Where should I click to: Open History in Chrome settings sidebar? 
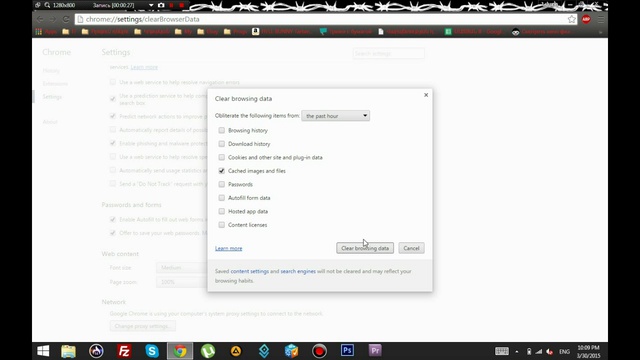[x=51, y=71]
